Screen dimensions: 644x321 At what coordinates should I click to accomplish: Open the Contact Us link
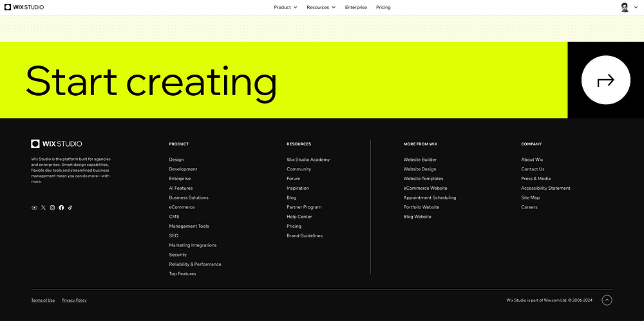(533, 169)
